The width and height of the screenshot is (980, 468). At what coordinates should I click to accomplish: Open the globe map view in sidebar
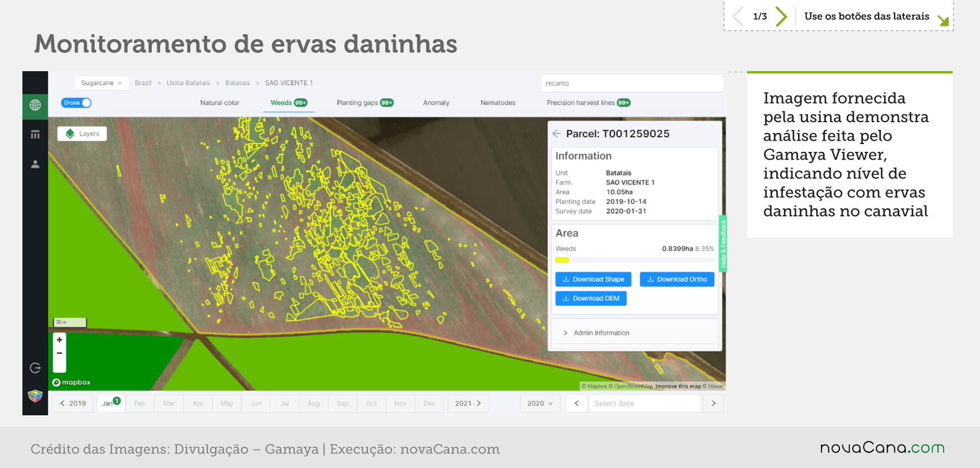[35, 105]
